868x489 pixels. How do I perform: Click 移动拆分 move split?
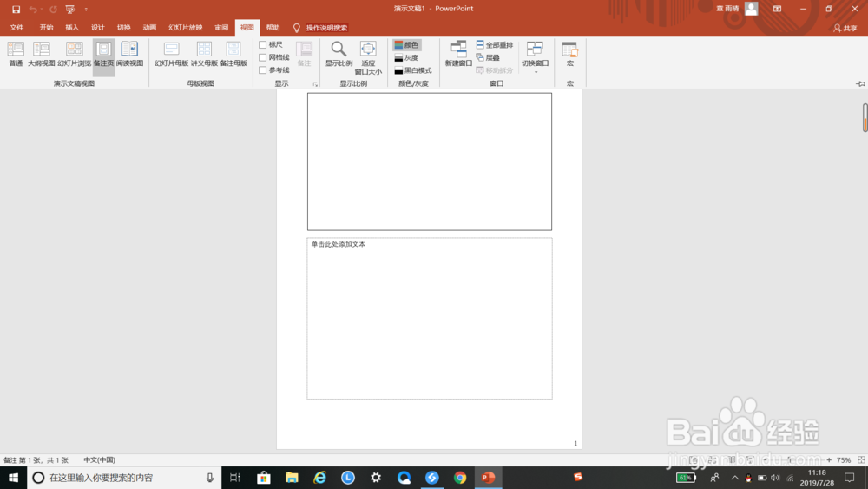[x=495, y=70]
